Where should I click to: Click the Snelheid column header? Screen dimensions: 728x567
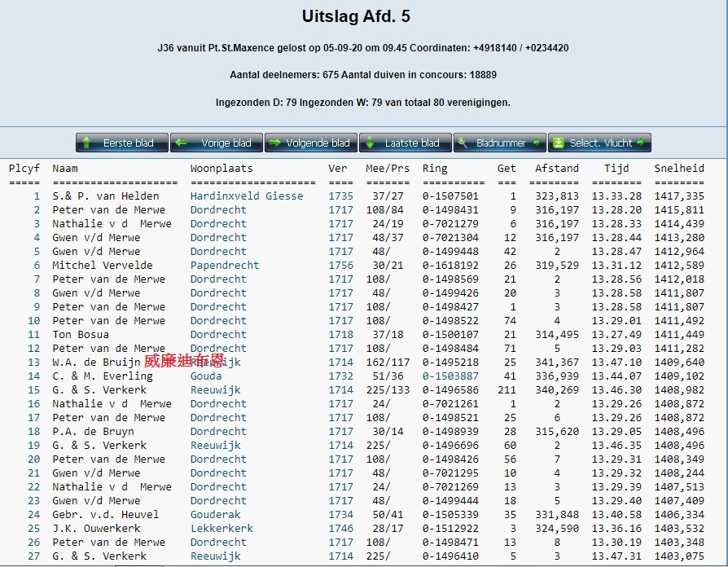pyautogui.click(x=678, y=169)
